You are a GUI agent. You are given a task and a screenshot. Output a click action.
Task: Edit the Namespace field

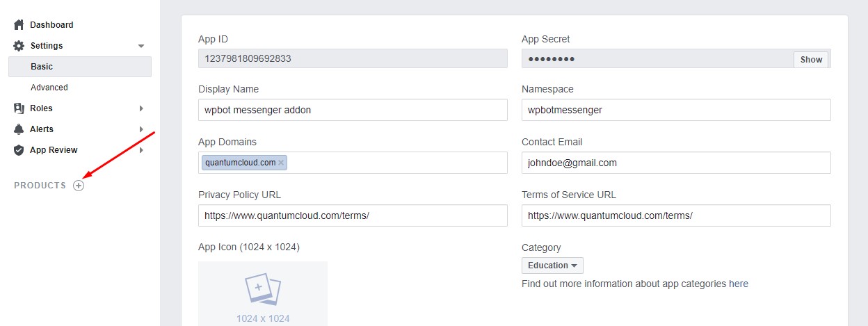point(676,110)
